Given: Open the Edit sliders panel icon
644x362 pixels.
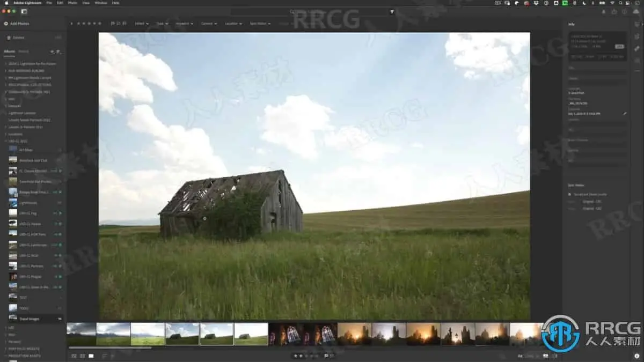Looking at the screenshot, I should [x=636, y=24].
